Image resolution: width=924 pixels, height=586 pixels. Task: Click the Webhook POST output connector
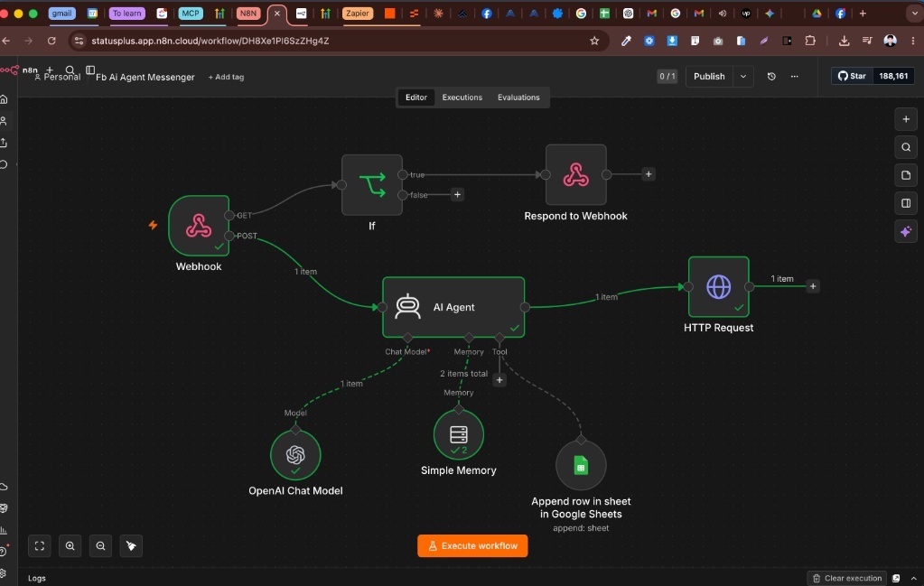point(229,236)
